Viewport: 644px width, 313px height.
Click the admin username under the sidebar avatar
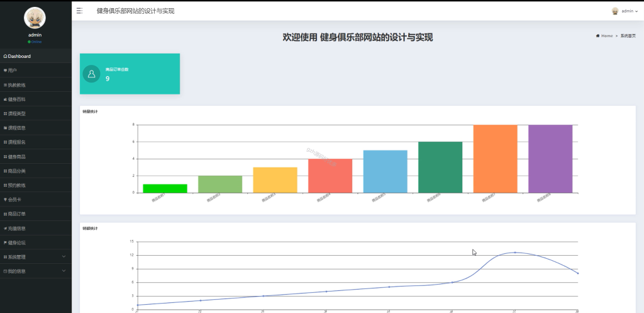[35, 35]
